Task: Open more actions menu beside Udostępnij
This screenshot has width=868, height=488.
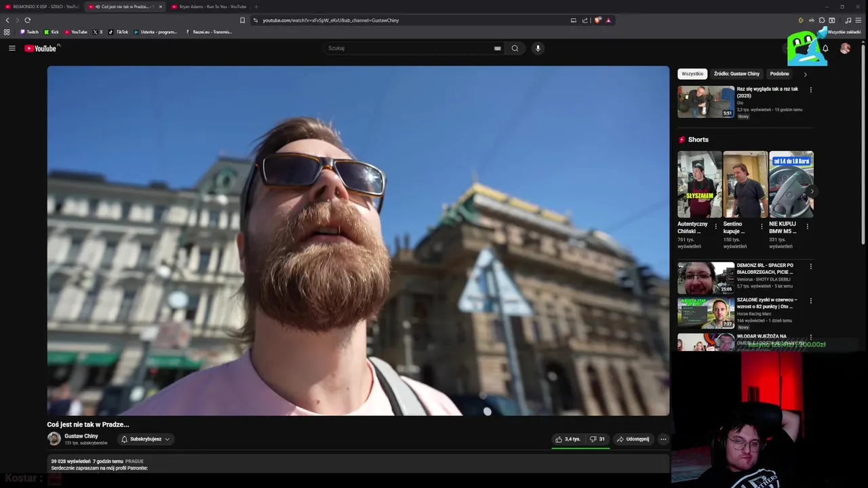Action: (x=663, y=439)
